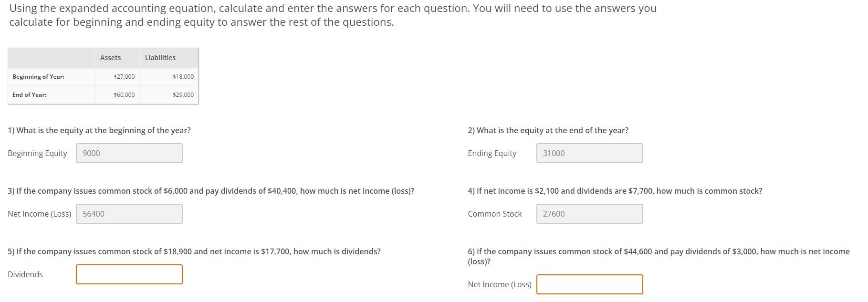Click the question 3 net income question text
This screenshot has height=302, width=868.
click(x=210, y=191)
